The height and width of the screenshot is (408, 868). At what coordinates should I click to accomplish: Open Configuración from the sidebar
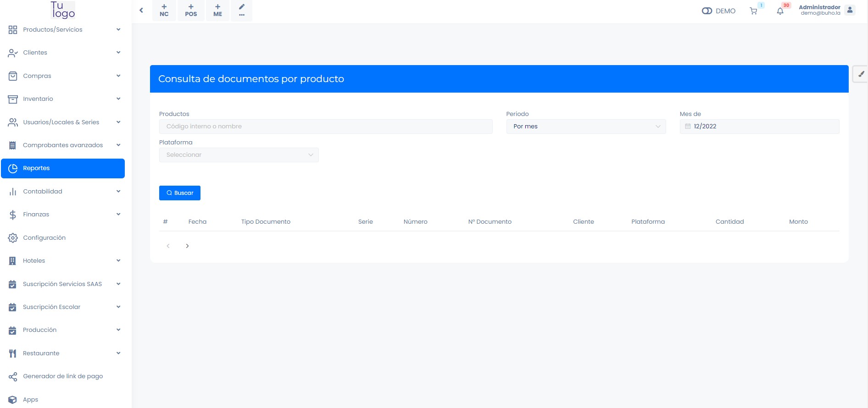[44, 238]
